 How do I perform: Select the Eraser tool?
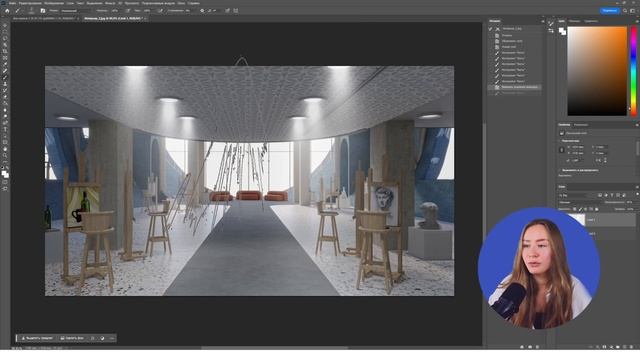pos(5,97)
